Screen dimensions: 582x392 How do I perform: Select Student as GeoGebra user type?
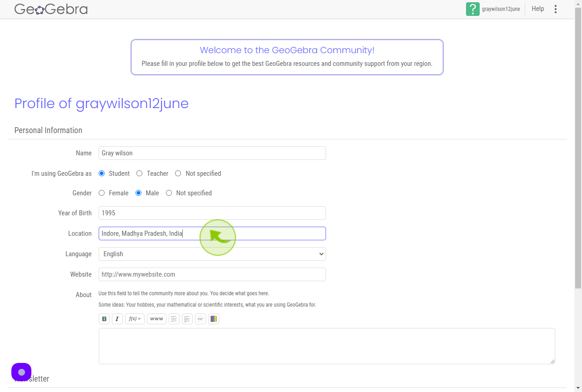coord(102,174)
